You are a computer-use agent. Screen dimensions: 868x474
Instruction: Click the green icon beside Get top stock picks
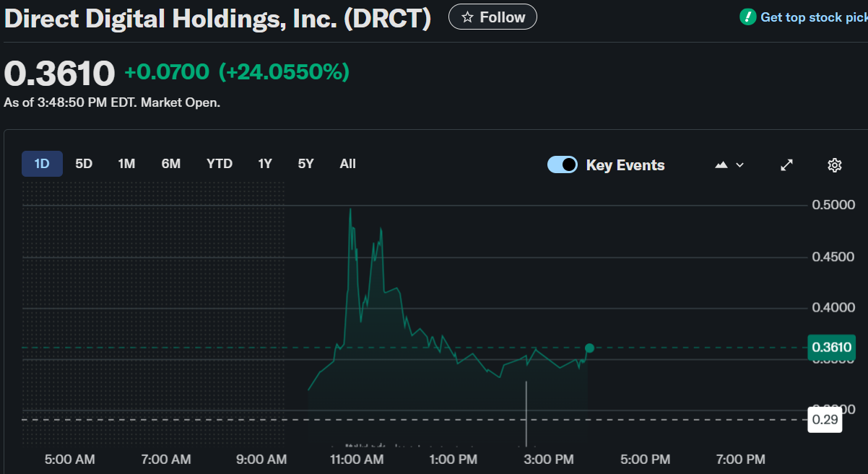[x=748, y=17]
